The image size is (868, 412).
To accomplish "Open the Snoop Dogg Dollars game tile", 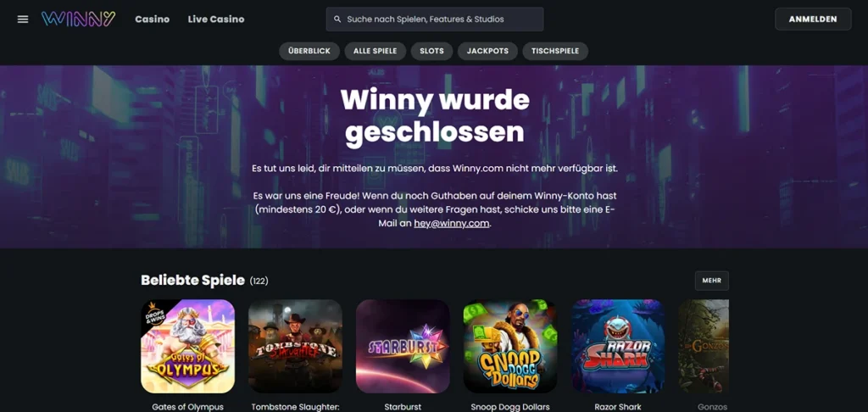I will 509,346.
